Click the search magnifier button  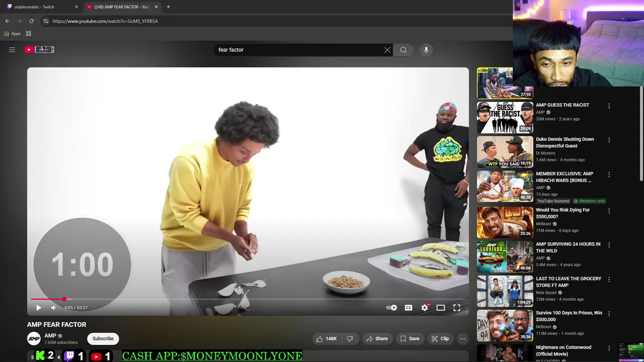point(404,50)
